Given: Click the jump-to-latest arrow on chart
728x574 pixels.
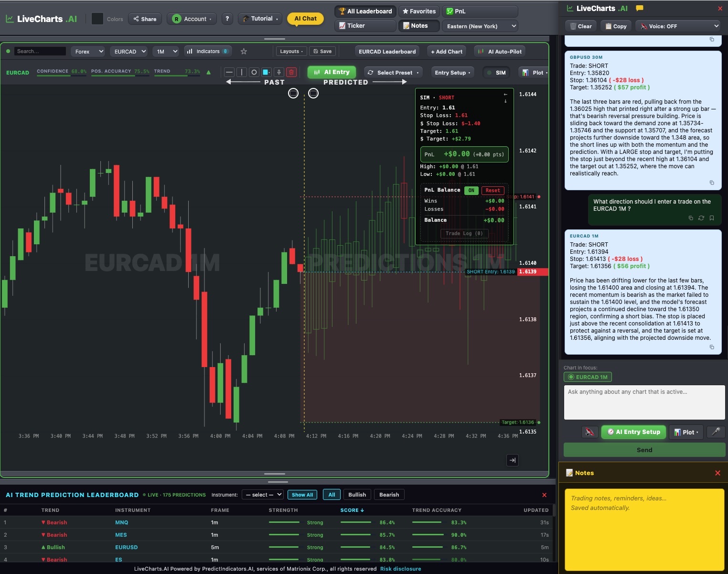Looking at the screenshot, I should (x=513, y=460).
